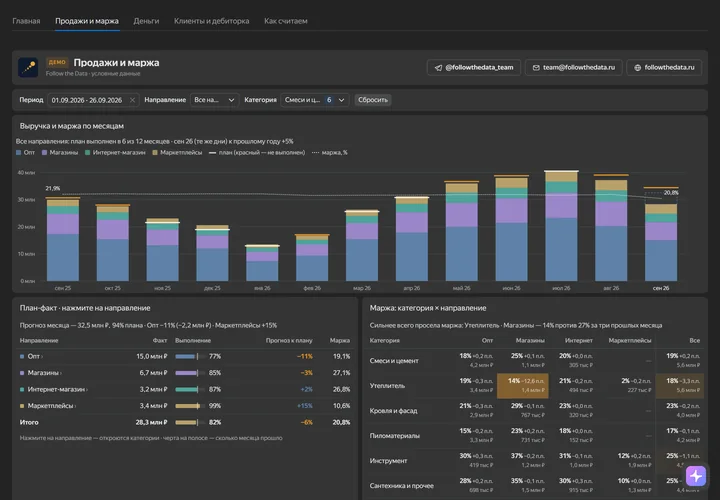Click the globe website icon
This screenshot has height=500, width=720.
pos(637,68)
